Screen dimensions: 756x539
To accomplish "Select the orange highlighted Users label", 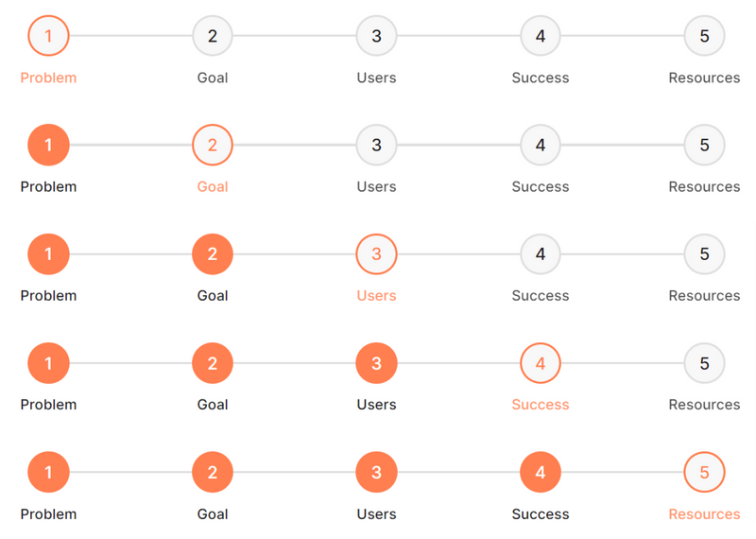I will point(376,295).
